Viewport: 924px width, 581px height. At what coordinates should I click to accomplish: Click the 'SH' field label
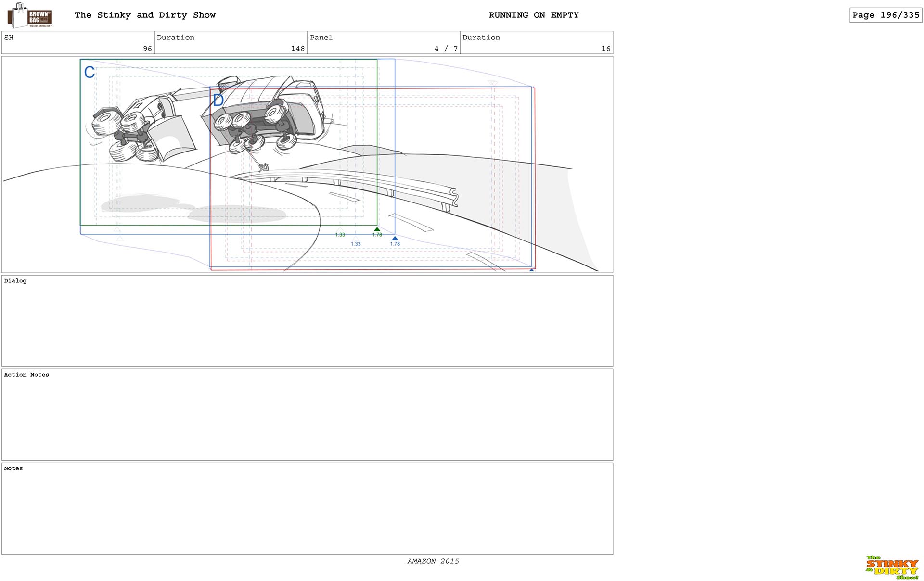pyautogui.click(x=9, y=38)
